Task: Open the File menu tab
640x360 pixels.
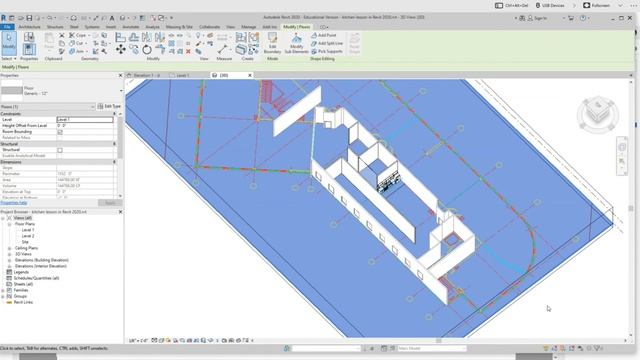Action: [7, 27]
